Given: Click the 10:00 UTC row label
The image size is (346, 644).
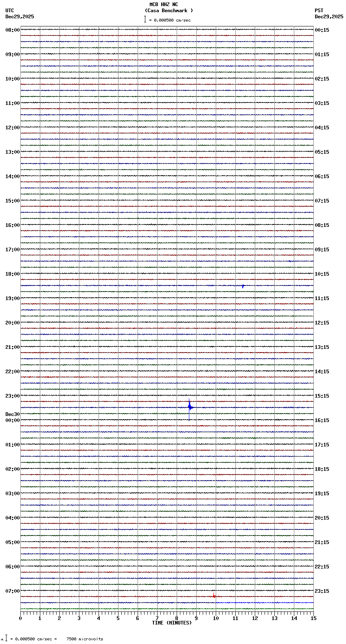Looking at the screenshot, I should click(13, 79).
